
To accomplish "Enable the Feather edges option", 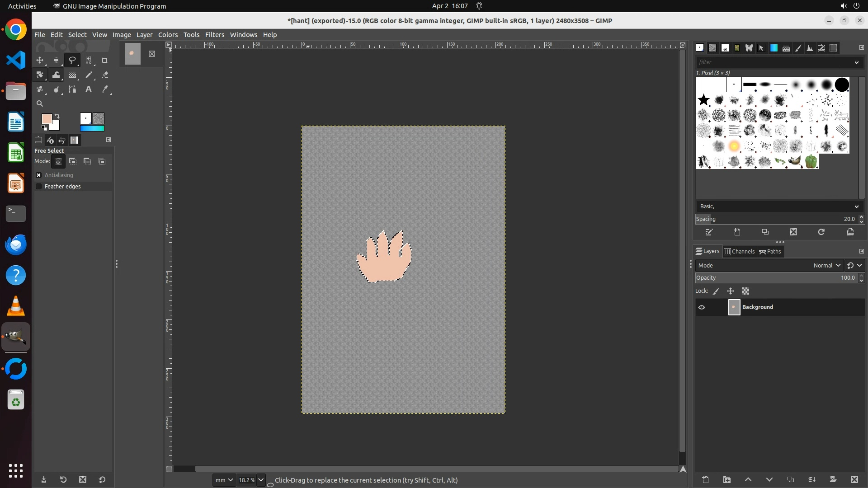I will (x=39, y=187).
